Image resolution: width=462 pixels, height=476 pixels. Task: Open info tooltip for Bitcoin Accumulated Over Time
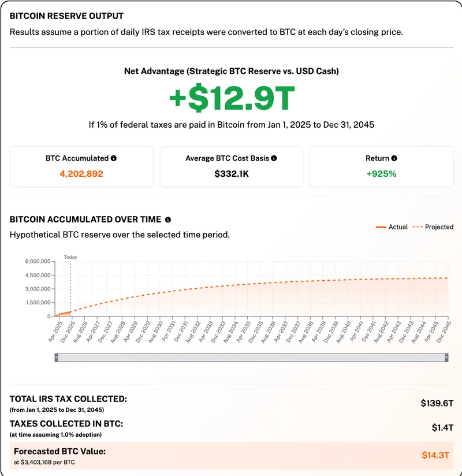click(x=168, y=220)
